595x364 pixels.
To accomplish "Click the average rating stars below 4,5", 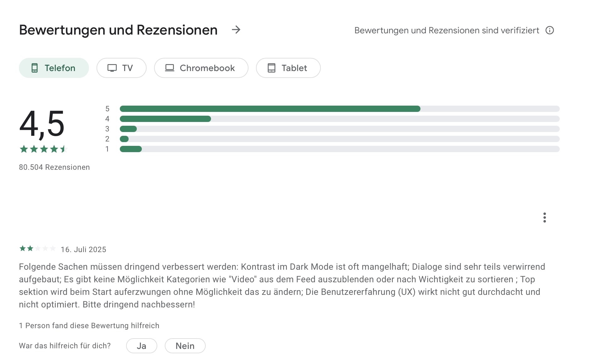I will [x=43, y=149].
